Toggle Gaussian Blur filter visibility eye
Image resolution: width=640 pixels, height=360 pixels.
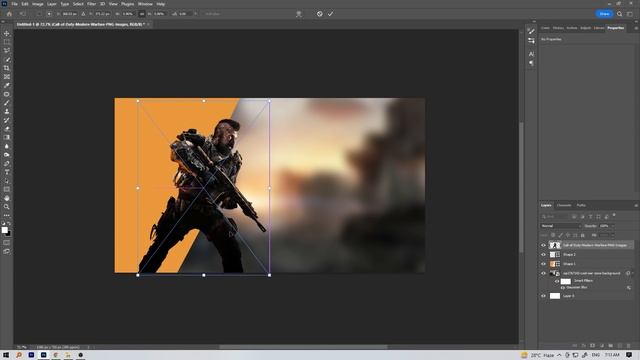tap(563, 288)
